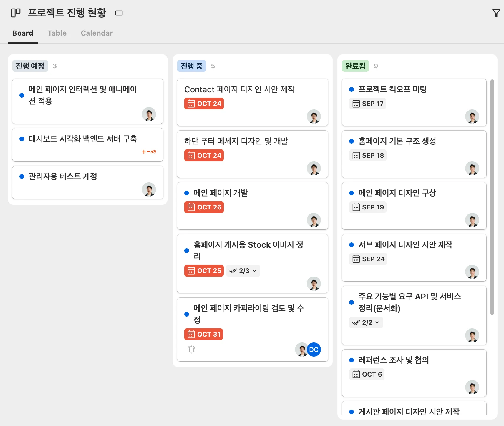
Task: Click the filter icon at top right
Action: click(x=496, y=13)
